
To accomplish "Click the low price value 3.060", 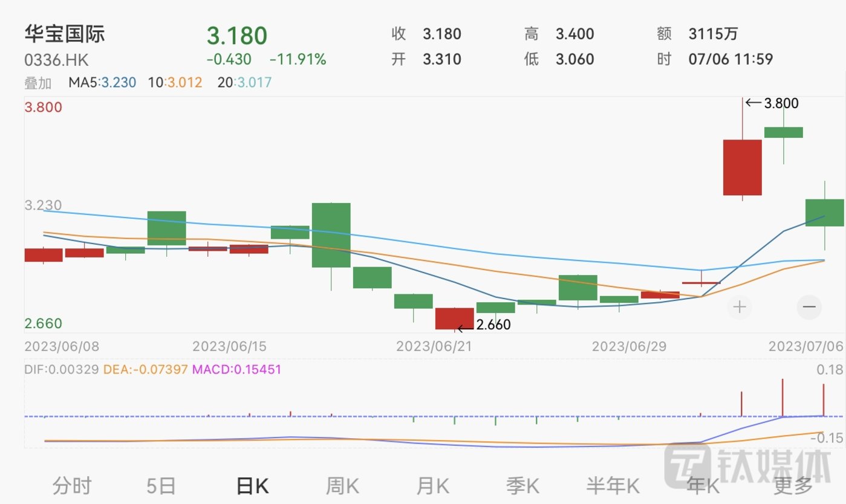I will pyautogui.click(x=574, y=59).
